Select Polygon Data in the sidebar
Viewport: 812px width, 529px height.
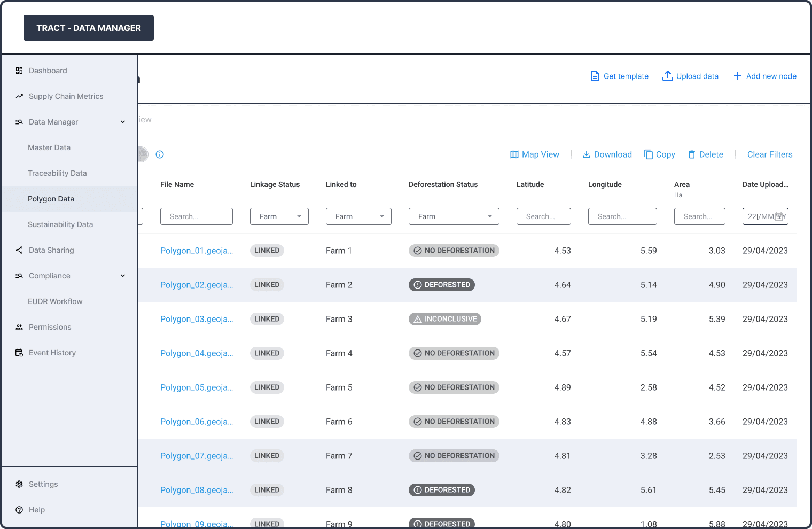pyautogui.click(x=70, y=199)
